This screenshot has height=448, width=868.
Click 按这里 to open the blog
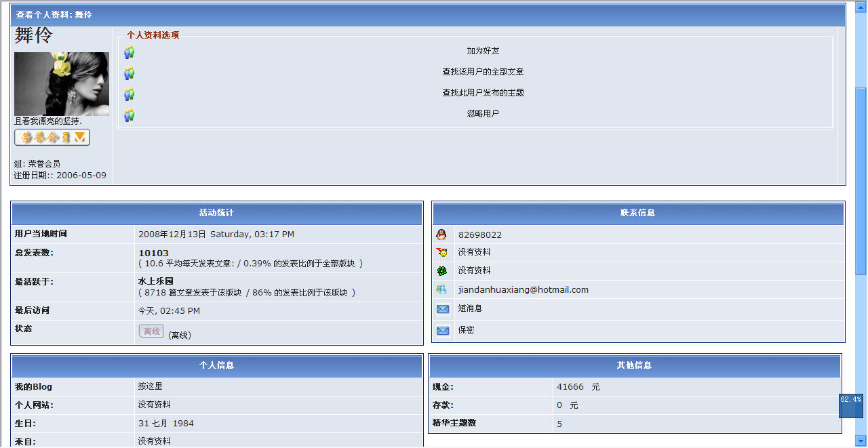tap(150, 386)
